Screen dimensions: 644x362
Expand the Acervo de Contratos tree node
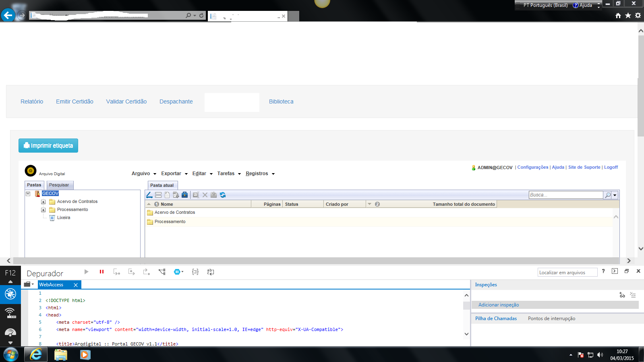[43, 202]
